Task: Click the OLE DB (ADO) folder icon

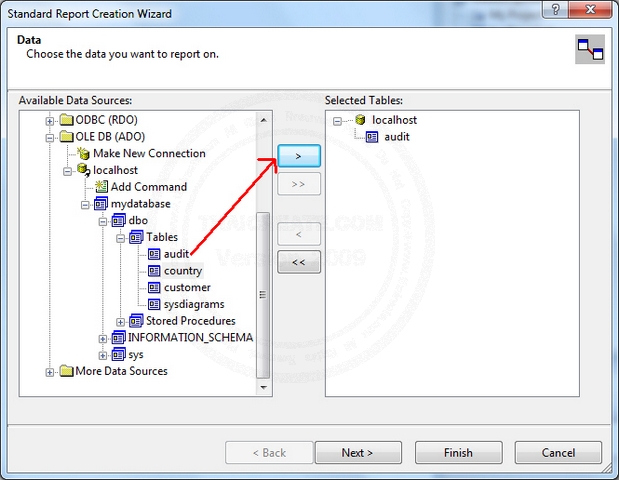Action: [67, 137]
